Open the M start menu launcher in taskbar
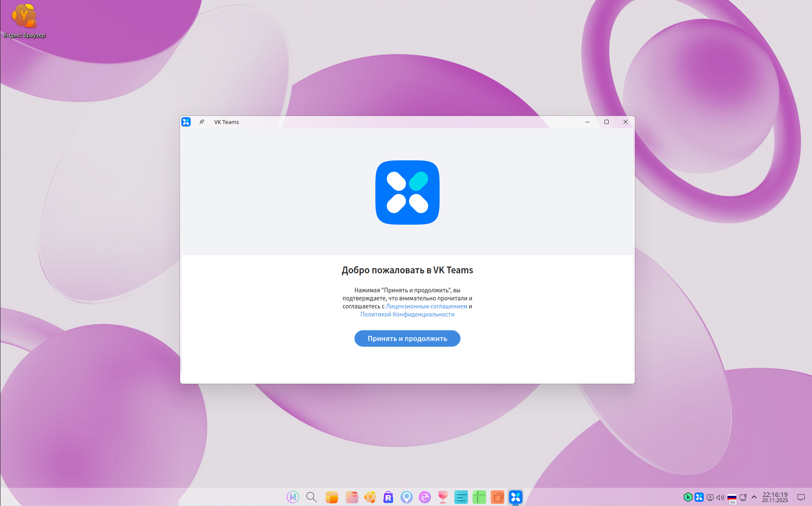The width and height of the screenshot is (812, 506). tap(293, 497)
